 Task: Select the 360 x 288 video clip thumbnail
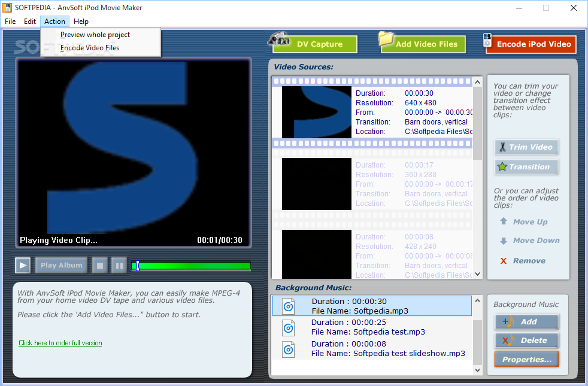coord(317,184)
